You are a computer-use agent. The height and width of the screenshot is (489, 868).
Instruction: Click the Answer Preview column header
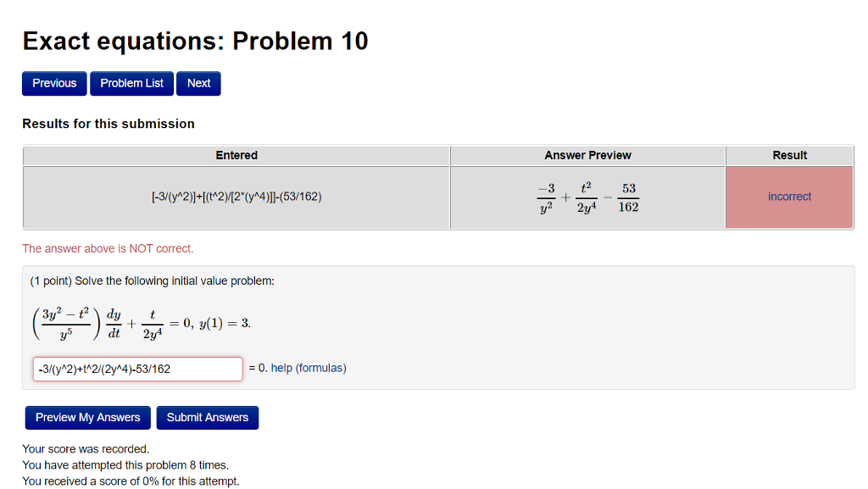[x=587, y=155]
